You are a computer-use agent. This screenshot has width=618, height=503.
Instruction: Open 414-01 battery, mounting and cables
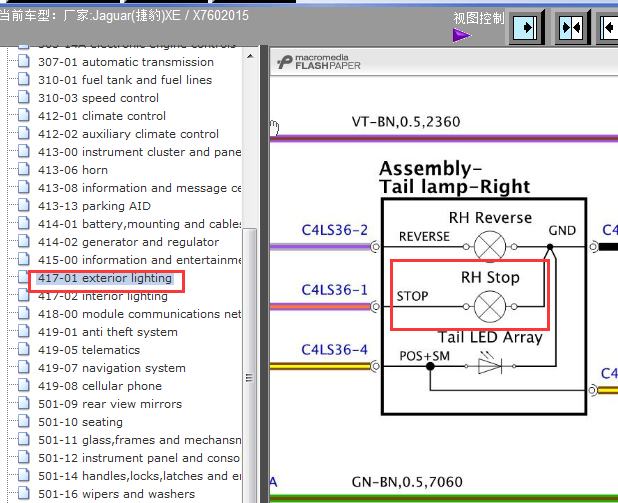point(140,224)
